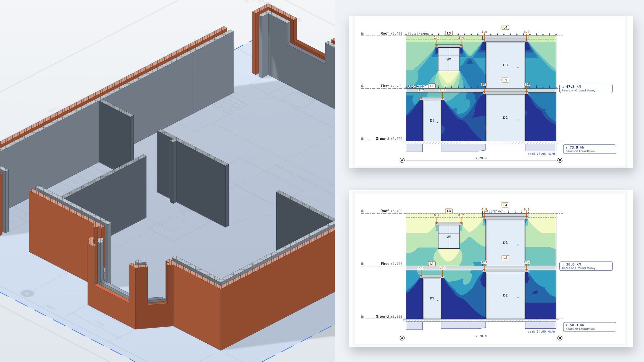Select window W1 in upper analysis panel
This screenshot has height=362, width=644.
[x=449, y=59]
